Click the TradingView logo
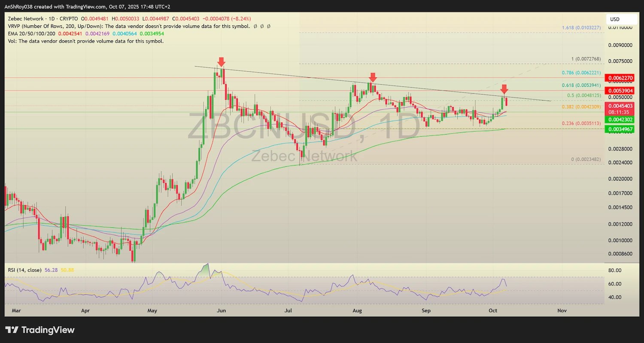The width and height of the screenshot is (644, 343). tap(39, 331)
